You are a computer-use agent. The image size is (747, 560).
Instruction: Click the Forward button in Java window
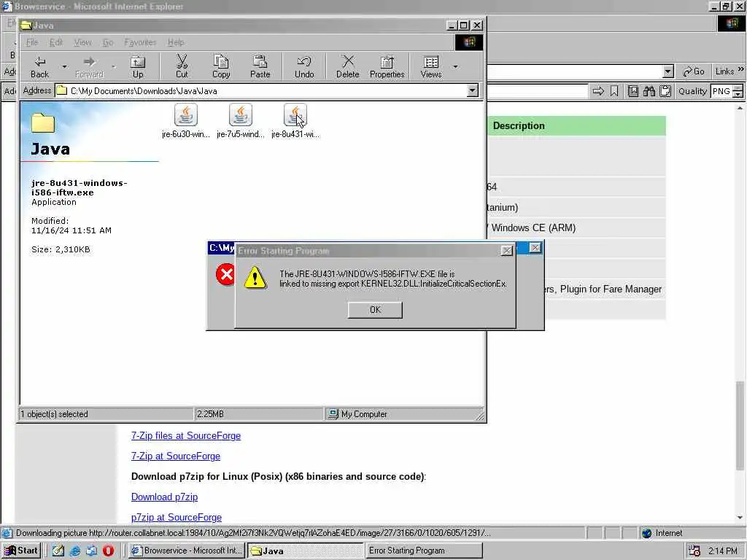click(89, 66)
